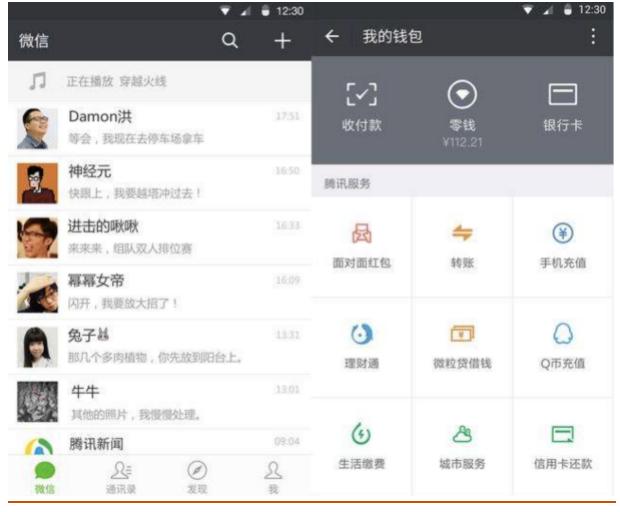Tap the music note now-playing icon

[38, 81]
